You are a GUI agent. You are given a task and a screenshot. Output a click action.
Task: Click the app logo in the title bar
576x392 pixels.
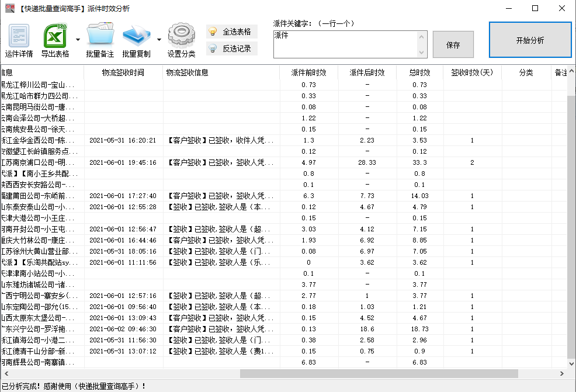click(9, 8)
